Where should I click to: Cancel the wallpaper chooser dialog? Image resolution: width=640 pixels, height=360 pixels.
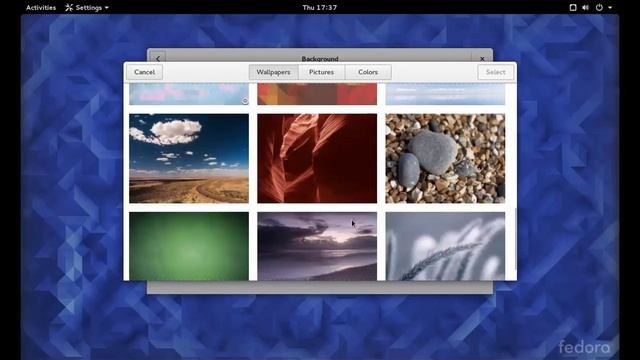[x=144, y=72]
